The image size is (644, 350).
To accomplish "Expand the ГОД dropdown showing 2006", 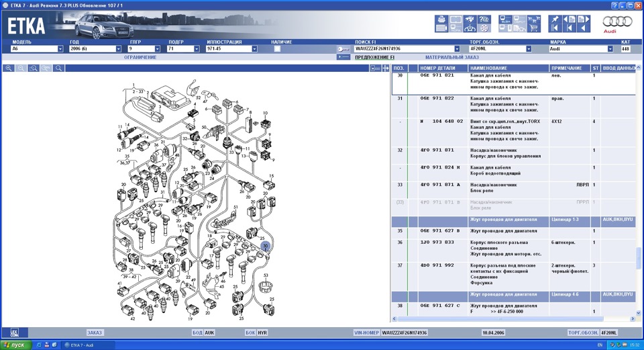I will [118, 49].
